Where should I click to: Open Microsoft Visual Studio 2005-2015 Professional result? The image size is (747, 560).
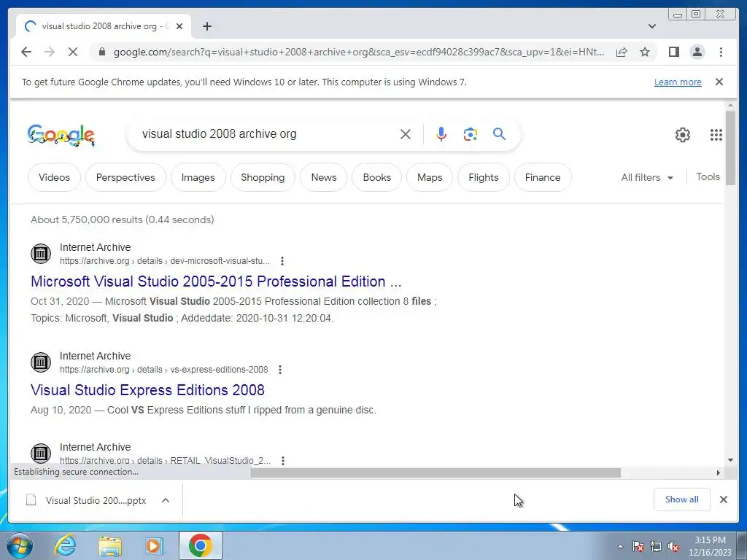coord(216,281)
